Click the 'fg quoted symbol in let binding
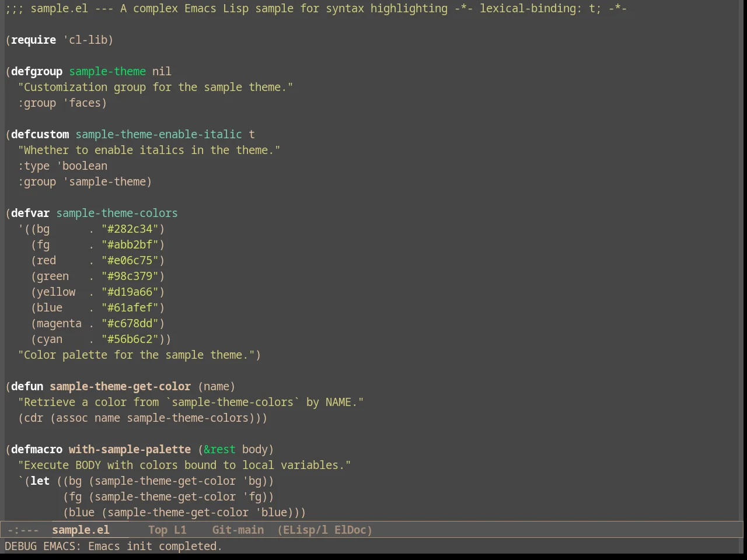747x560 pixels. point(252,496)
